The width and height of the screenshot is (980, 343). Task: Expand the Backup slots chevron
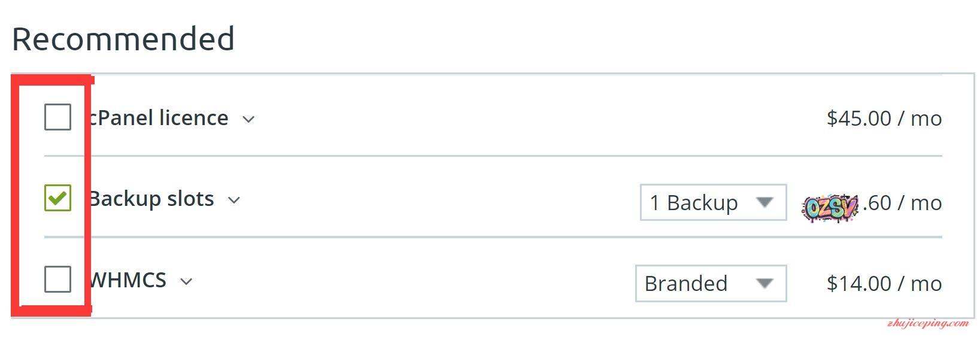click(234, 200)
